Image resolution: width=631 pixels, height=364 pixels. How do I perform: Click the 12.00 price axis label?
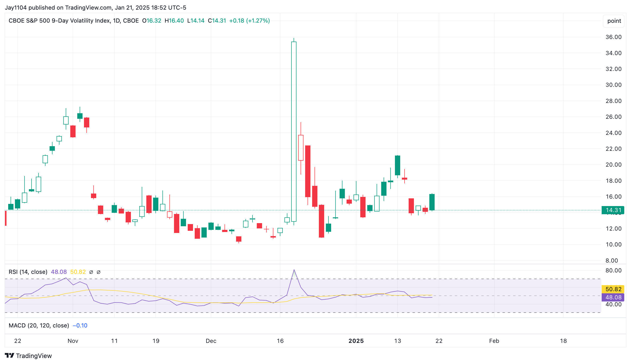613,228
